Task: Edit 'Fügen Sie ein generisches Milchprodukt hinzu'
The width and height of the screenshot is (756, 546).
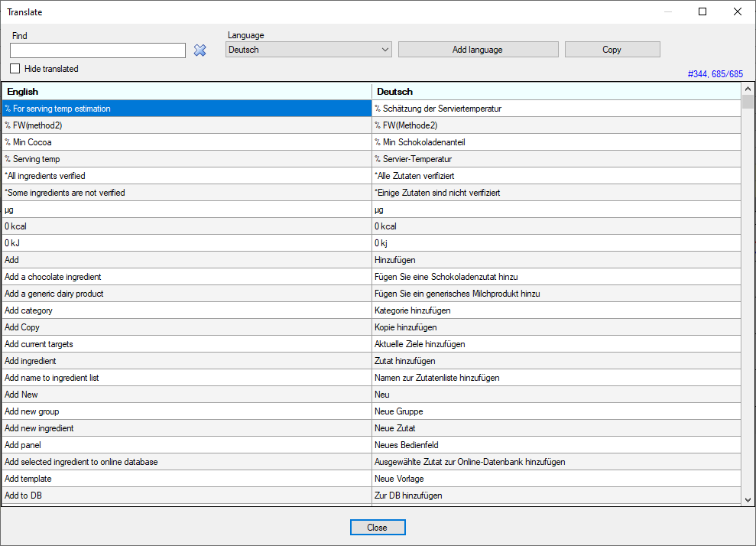Action: [556, 294]
